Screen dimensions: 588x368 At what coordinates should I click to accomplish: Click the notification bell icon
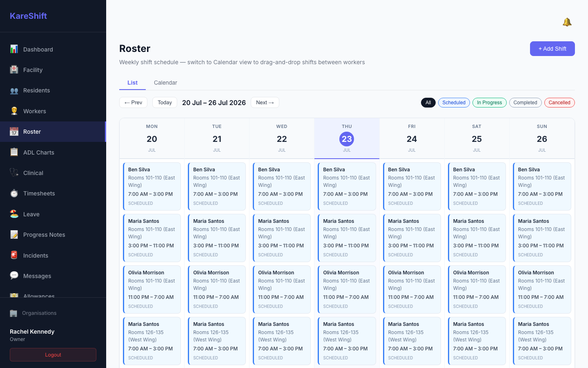coord(567,22)
